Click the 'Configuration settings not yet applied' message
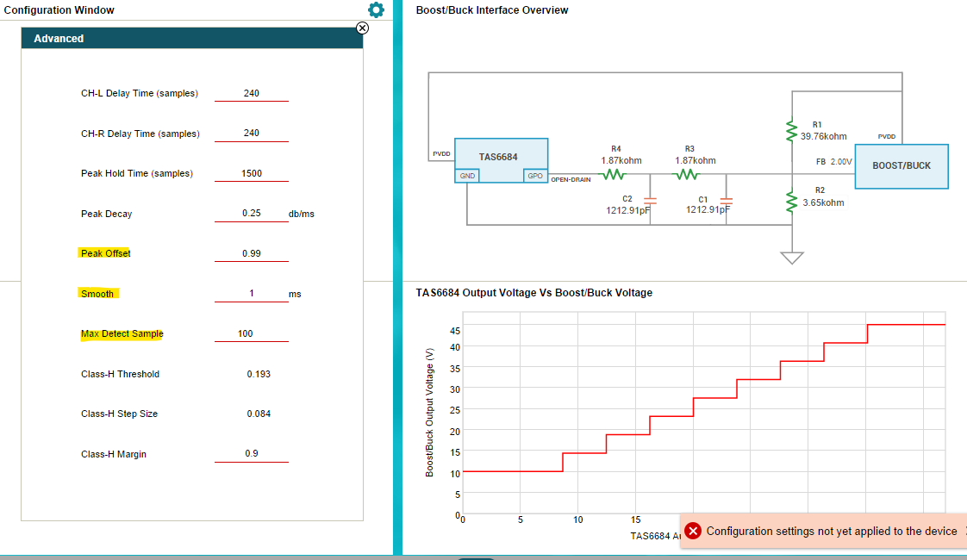The width and height of the screenshot is (967, 560). coord(832,531)
